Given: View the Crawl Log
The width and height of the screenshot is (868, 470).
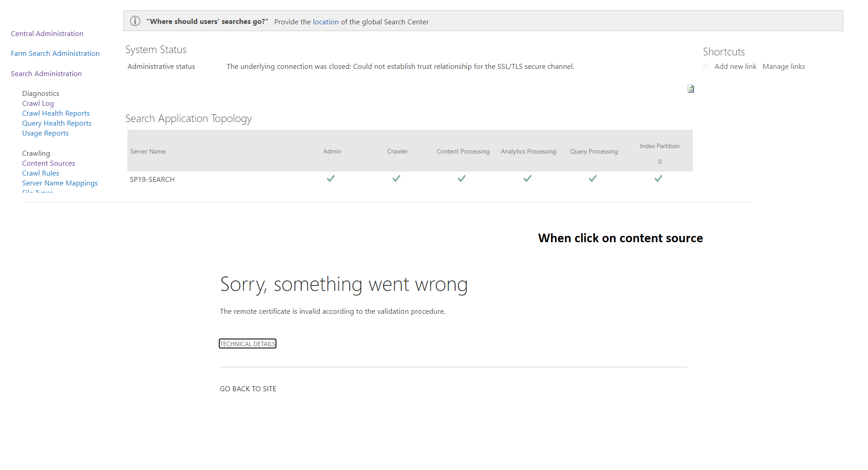Looking at the screenshot, I should point(38,103).
